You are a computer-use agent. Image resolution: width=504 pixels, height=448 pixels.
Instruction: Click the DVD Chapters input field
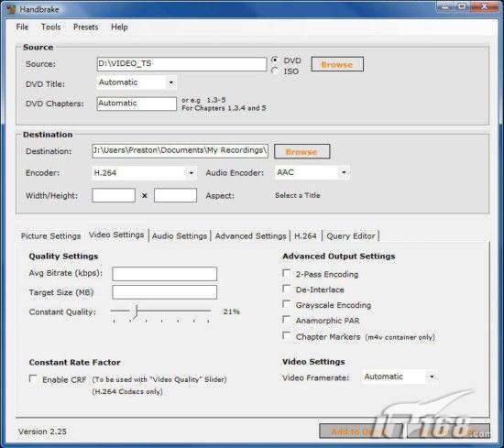coord(137,104)
